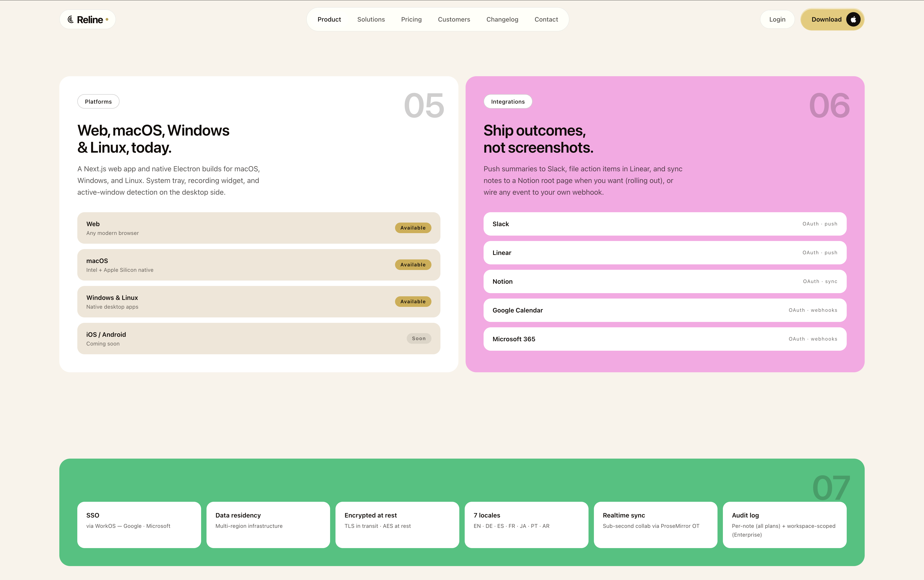The height and width of the screenshot is (580, 924).
Task: Click the Login button
Action: pyautogui.click(x=777, y=20)
